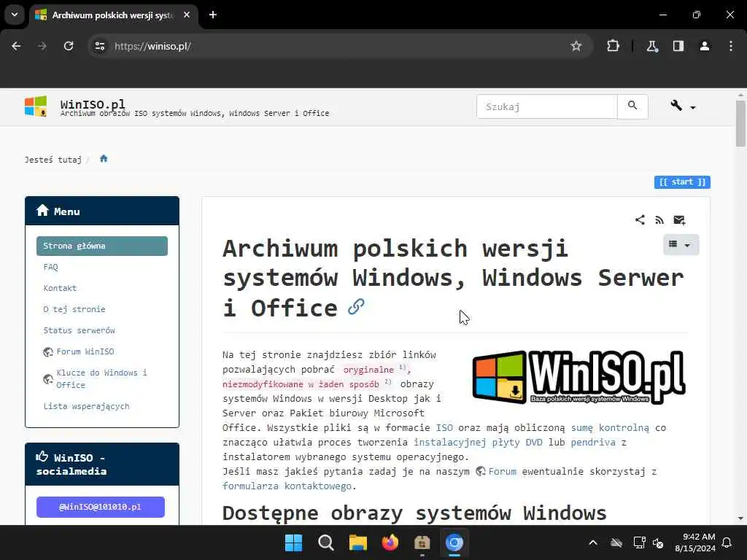Open a new browser tab
Image resolution: width=747 pixels, height=560 pixels.
pos(213,15)
